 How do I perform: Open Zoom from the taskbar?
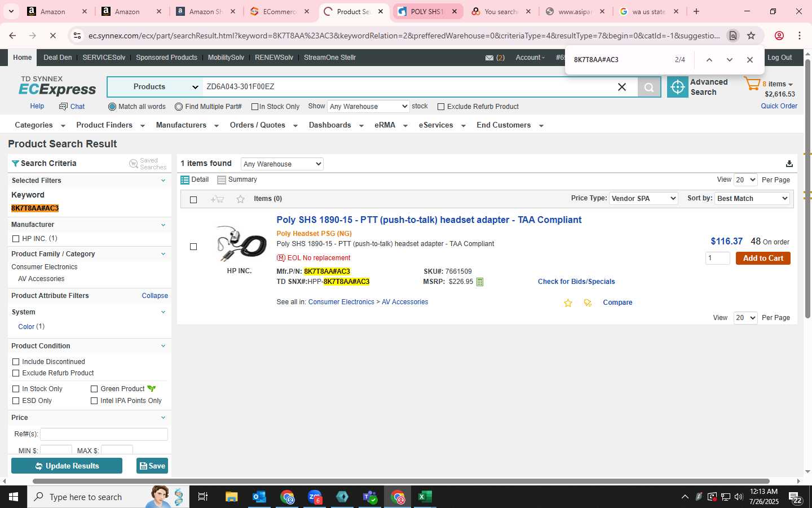coord(315,497)
